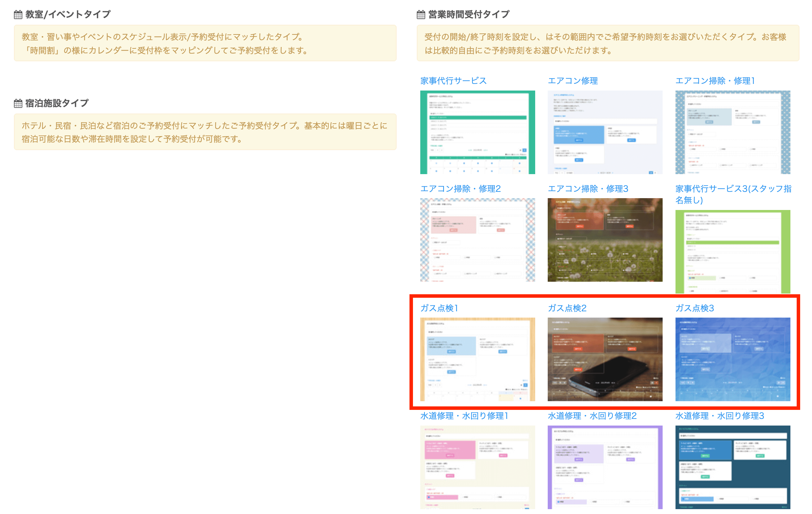Choose the flower field エアコン掃除・修理3 thumbnail

605,240
